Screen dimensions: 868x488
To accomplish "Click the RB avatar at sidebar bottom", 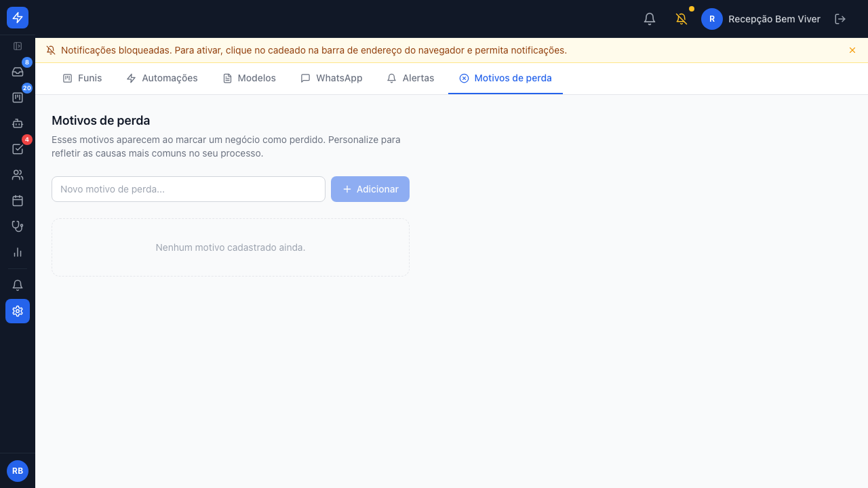I will click(x=18, y=471).
